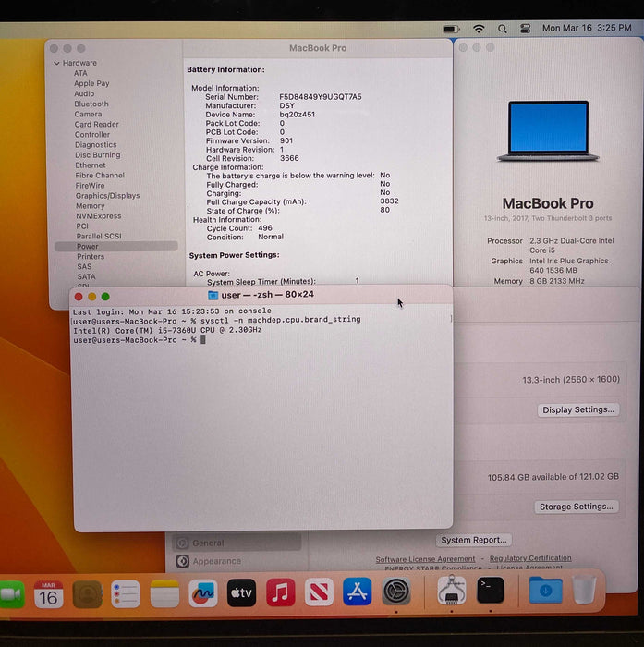Viewport: 644px width, 647px height.
Task: Open the Notes app in the Dock
Action: pyautogui.click(x=164, y=593)
